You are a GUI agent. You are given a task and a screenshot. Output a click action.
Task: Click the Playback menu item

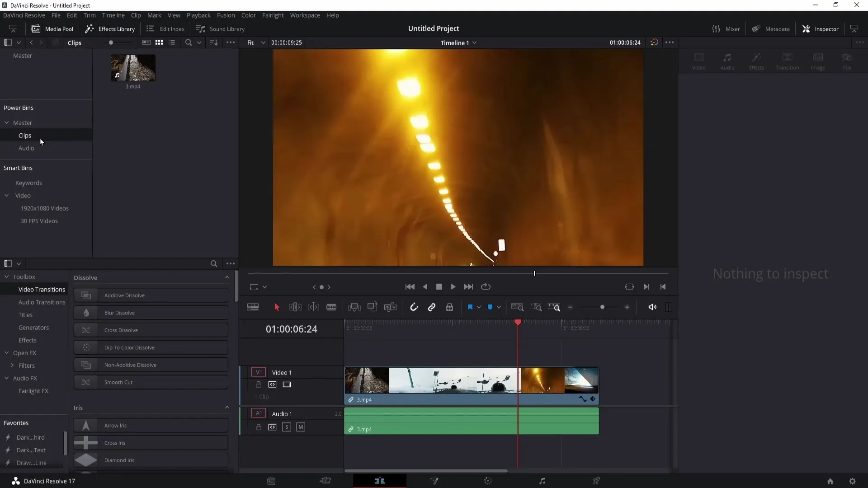pos(198,15)
